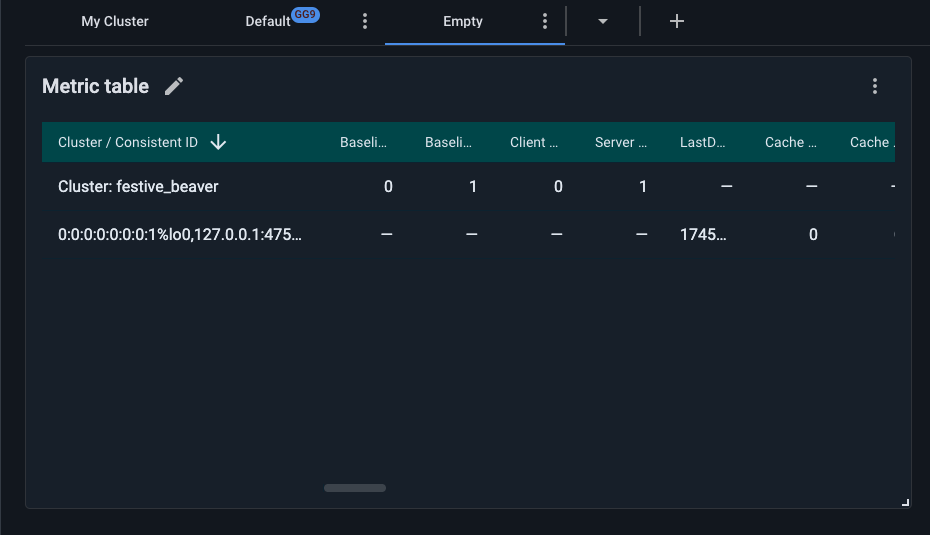Open the three-dot menu next to Default tab
Viewport: 930px width, 535px height.
tap(365, 21)
